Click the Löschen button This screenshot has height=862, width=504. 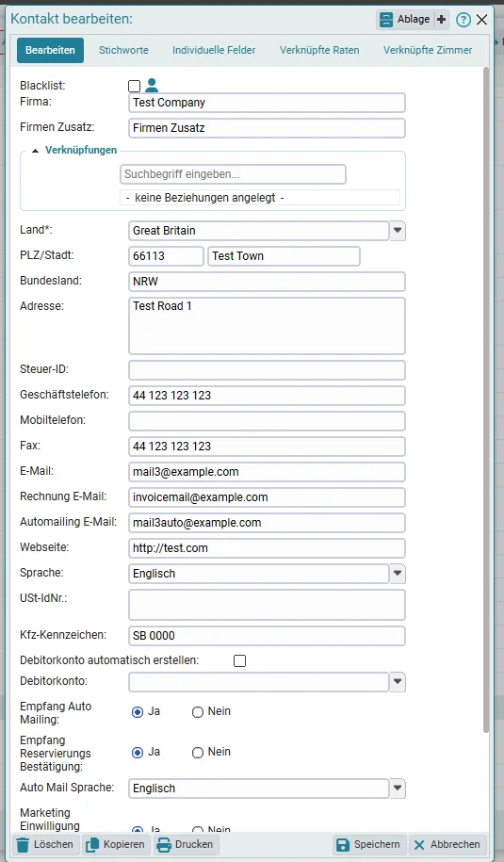(x=45, y=844)
